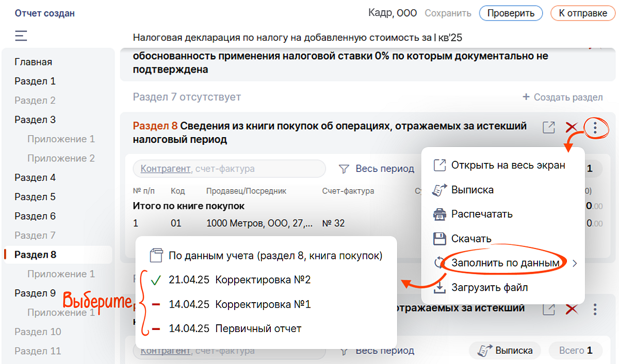The height and width of the screenshot is (364, 619).
Task: Delete lower section with red X
Action: pos(571,309)
